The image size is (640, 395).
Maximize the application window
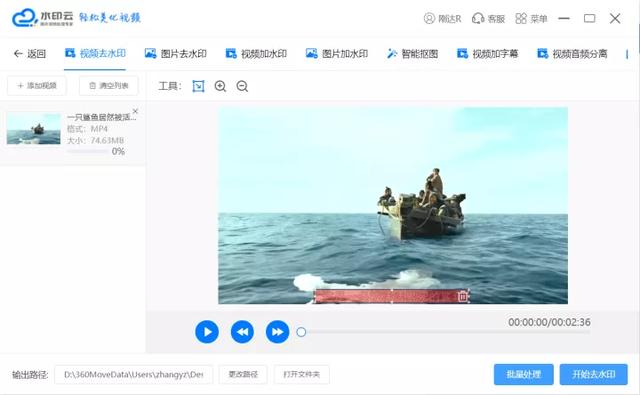click(589, 18)
